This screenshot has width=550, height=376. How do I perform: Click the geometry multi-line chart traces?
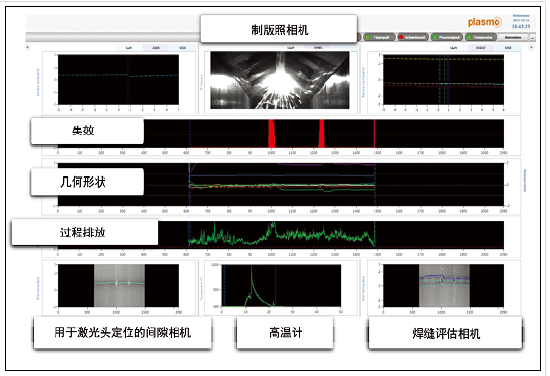tap(282, 184)
